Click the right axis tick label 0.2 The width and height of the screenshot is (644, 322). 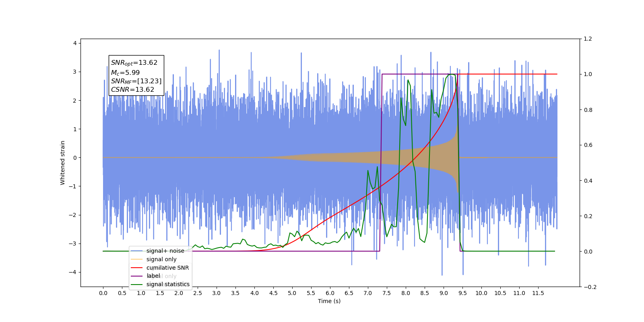point(588,216)
